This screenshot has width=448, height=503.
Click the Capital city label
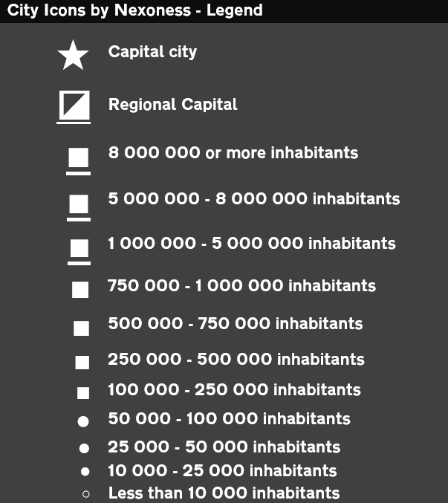pyautogui.click(x=152, y=52)
